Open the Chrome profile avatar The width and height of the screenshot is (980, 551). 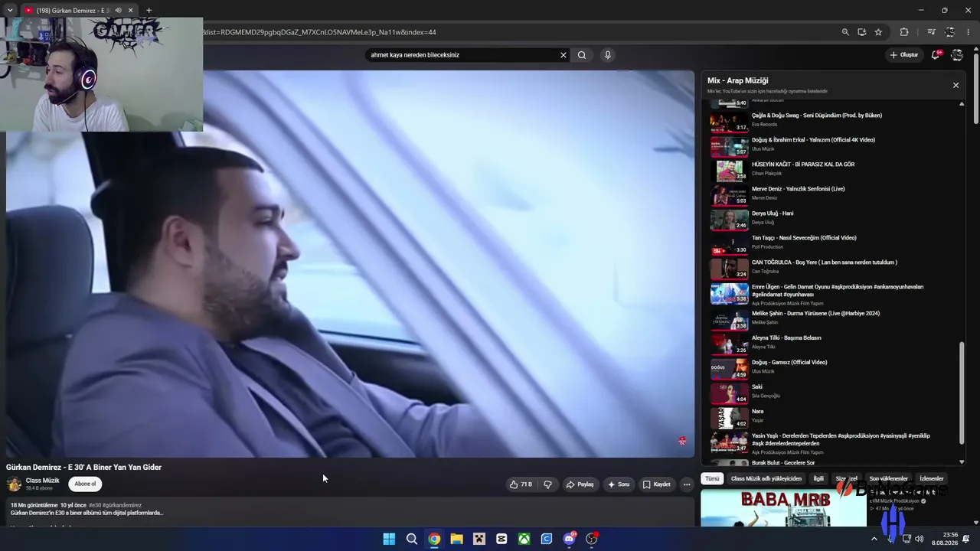[x=950, y=32]
